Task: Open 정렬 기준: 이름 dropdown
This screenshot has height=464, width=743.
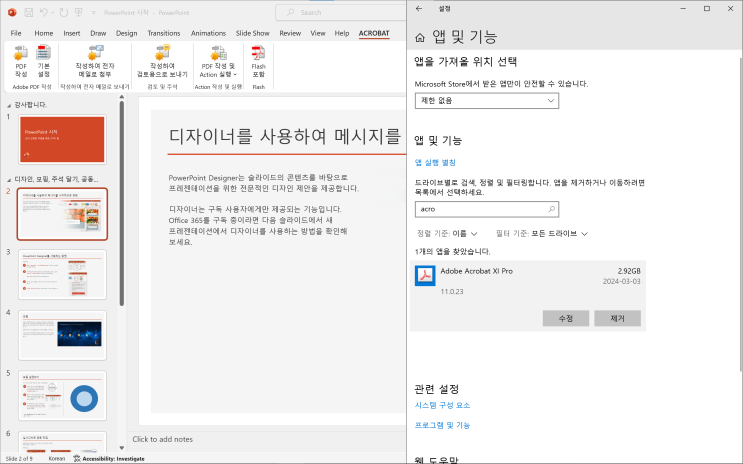Action: [x=447, y=234]
